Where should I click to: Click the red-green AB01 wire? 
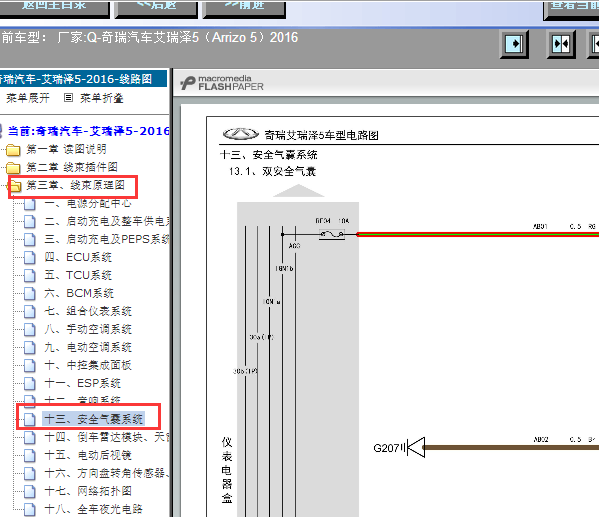478,234
